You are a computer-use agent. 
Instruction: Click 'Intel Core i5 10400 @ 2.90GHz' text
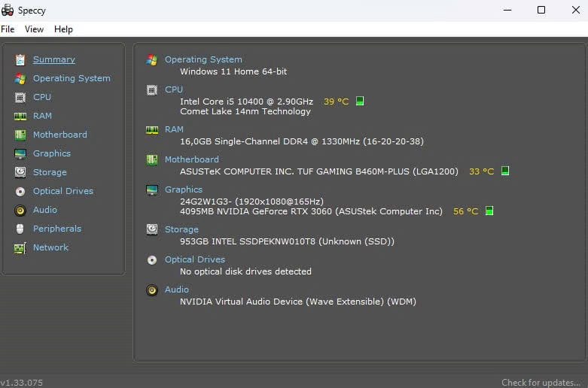point(246,102)
